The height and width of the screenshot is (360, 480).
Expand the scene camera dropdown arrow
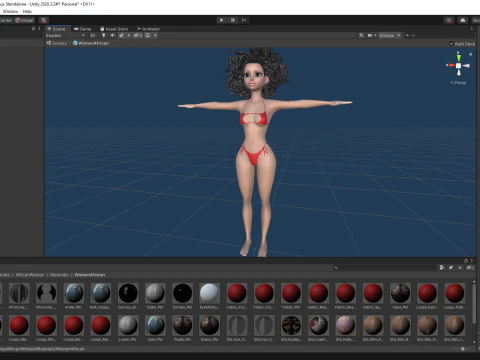375,35
